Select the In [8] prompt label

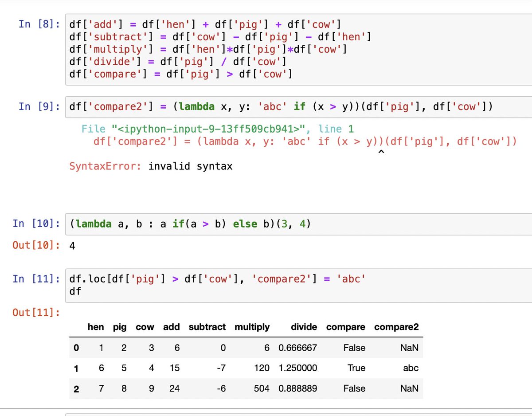[x=40, y=24]
